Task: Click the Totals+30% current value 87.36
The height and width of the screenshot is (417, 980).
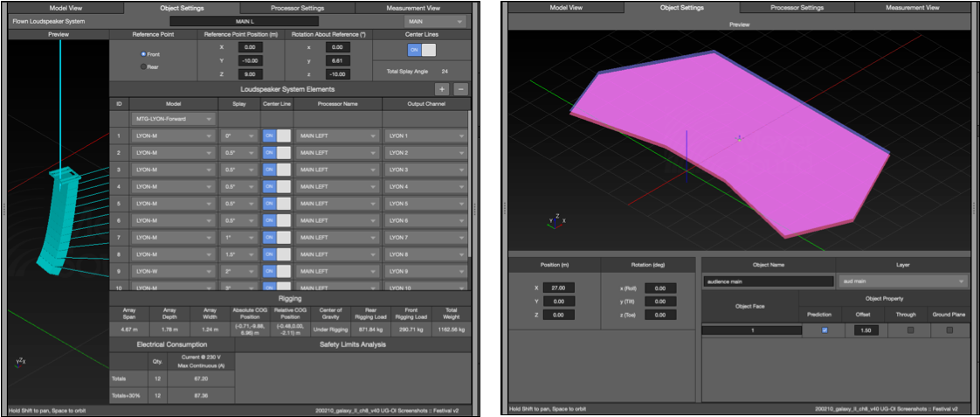Action: pyautogui.click(x=201, y=396)
